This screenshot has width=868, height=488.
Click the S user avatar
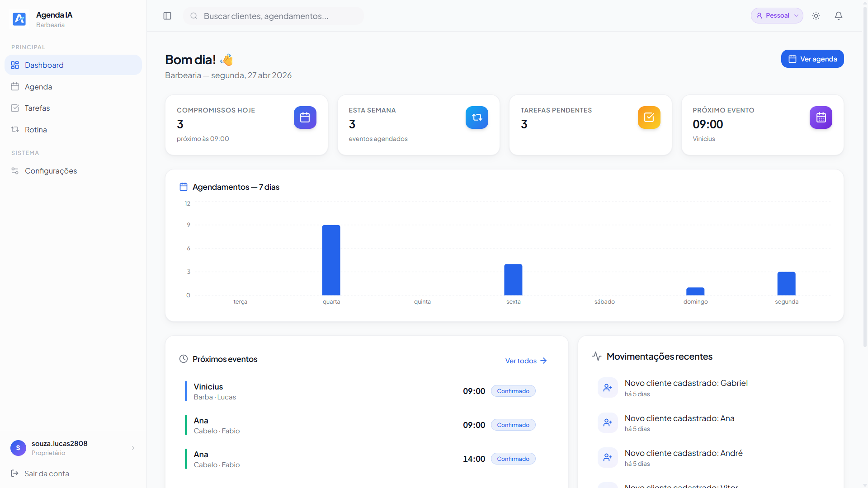[18, 448]
